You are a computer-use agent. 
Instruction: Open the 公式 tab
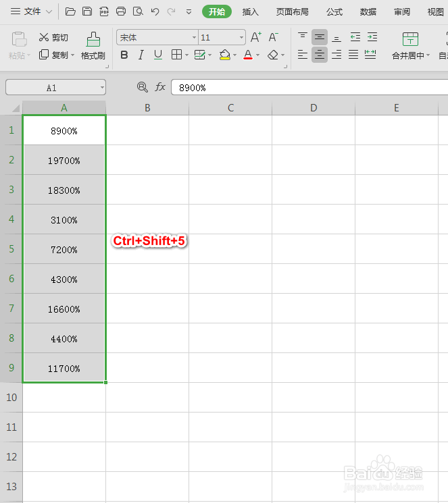[334, 12]
